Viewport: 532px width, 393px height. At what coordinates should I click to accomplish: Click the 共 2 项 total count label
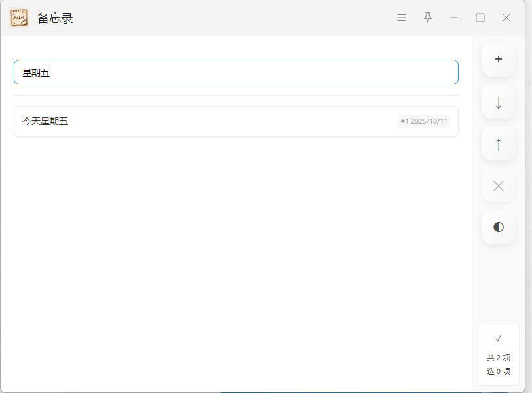pos(498,358)
